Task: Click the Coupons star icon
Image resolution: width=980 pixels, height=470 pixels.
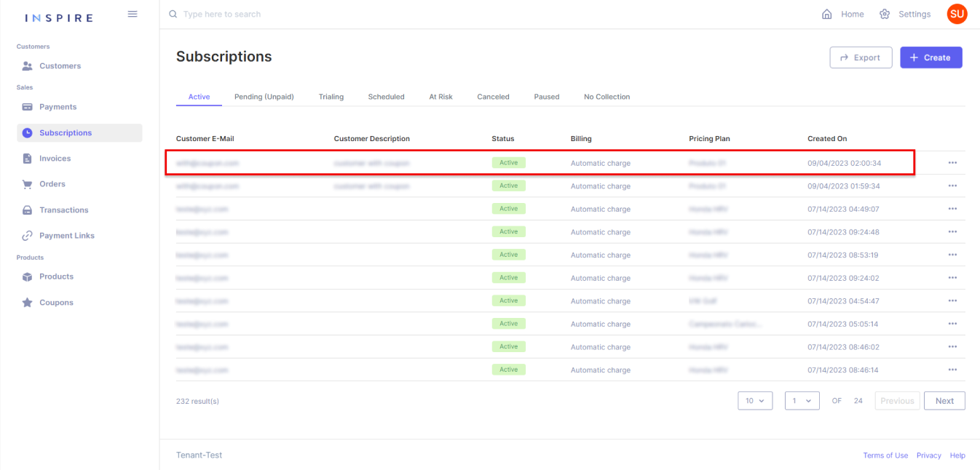Action: pyautogui.click(x=27, y=303)
